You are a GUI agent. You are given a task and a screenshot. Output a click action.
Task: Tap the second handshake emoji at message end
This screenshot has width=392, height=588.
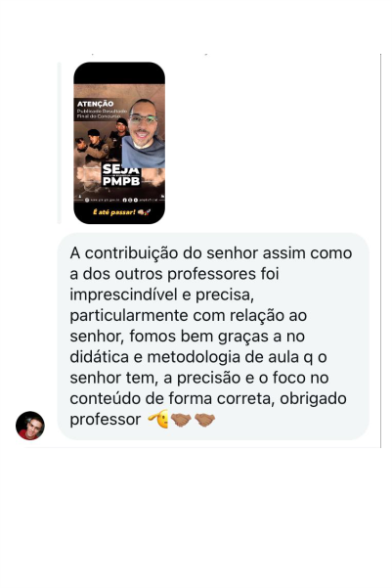204,420
